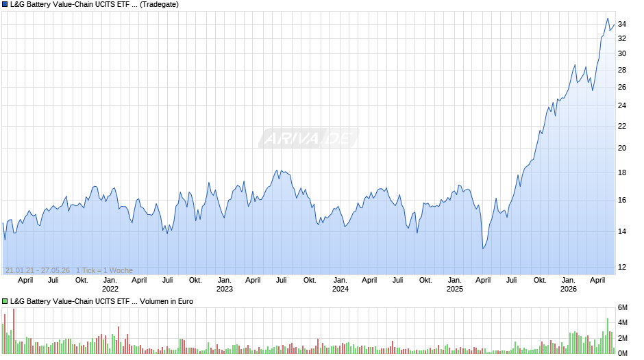Click the volume chart title 'Volumen in Euro'

(166, 301)
